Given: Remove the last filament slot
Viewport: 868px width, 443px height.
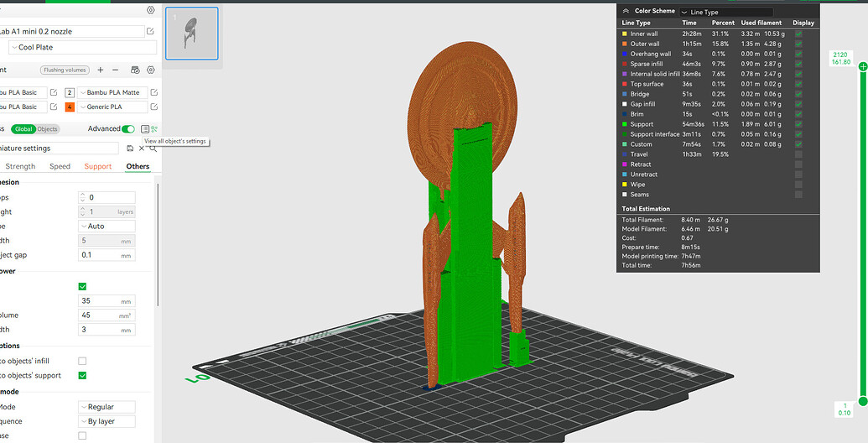Looking at the screenshot, I should click(x=115, y=70).
